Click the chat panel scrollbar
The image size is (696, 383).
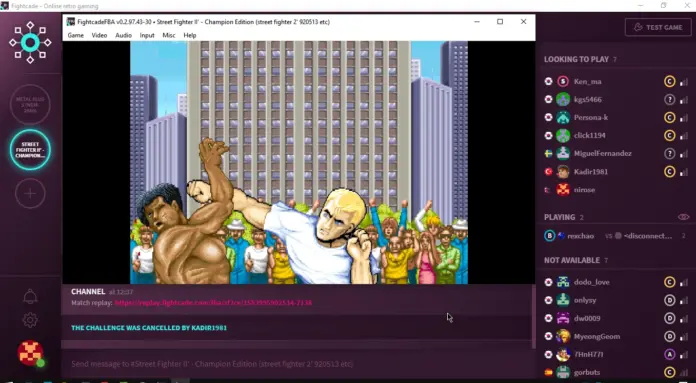point(534,316)
